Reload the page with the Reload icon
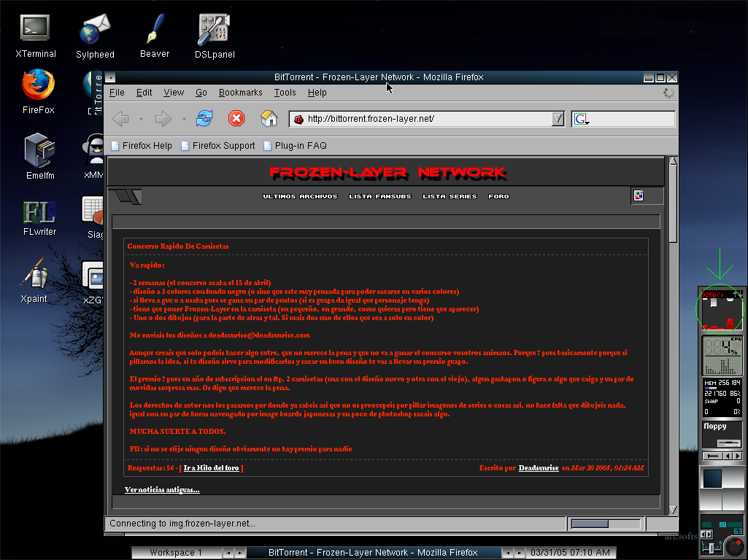 coord(204,118)
